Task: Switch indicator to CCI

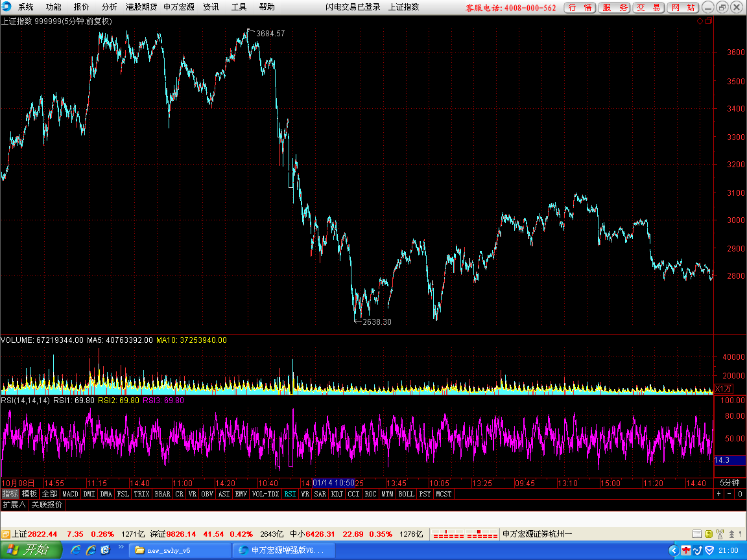Action: pyautogui.click(x=353, y=494)
